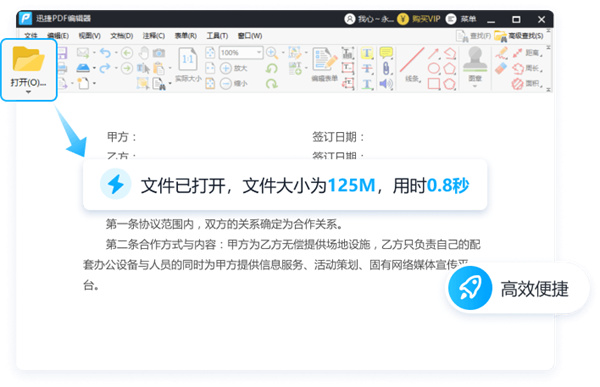Rotate view clockwise with green arrow

[272, 83]
